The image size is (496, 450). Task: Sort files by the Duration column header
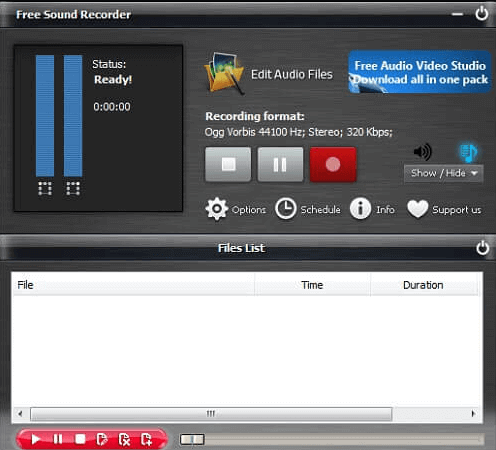423,285
